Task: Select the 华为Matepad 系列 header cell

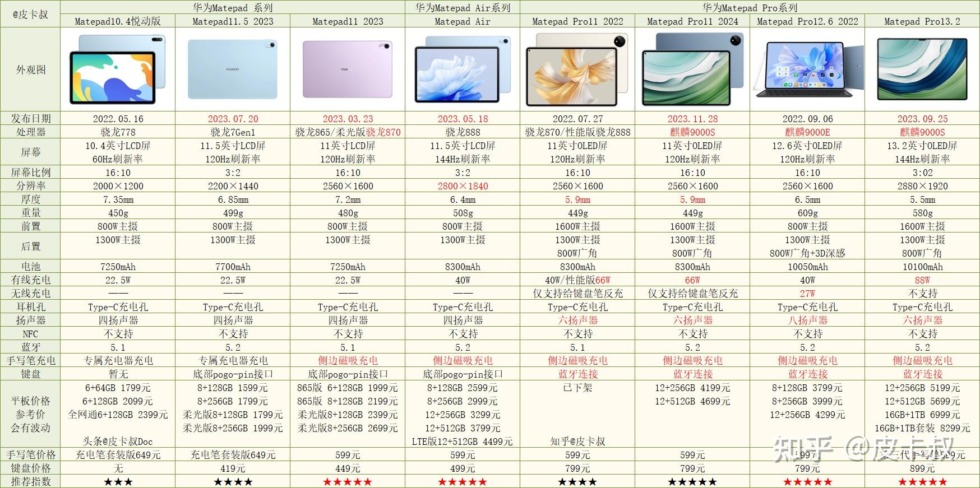Action: [x=233, y=8]
